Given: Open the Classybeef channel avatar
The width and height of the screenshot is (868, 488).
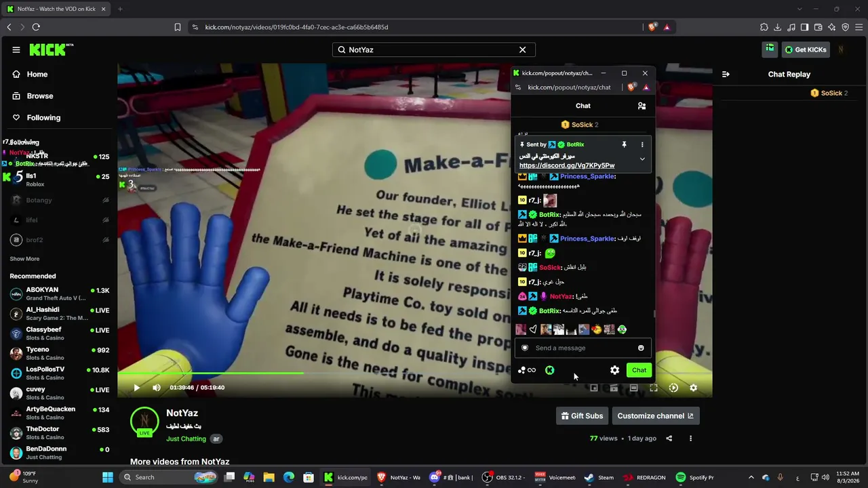Looking at the screenshot, I should [16, 333].
